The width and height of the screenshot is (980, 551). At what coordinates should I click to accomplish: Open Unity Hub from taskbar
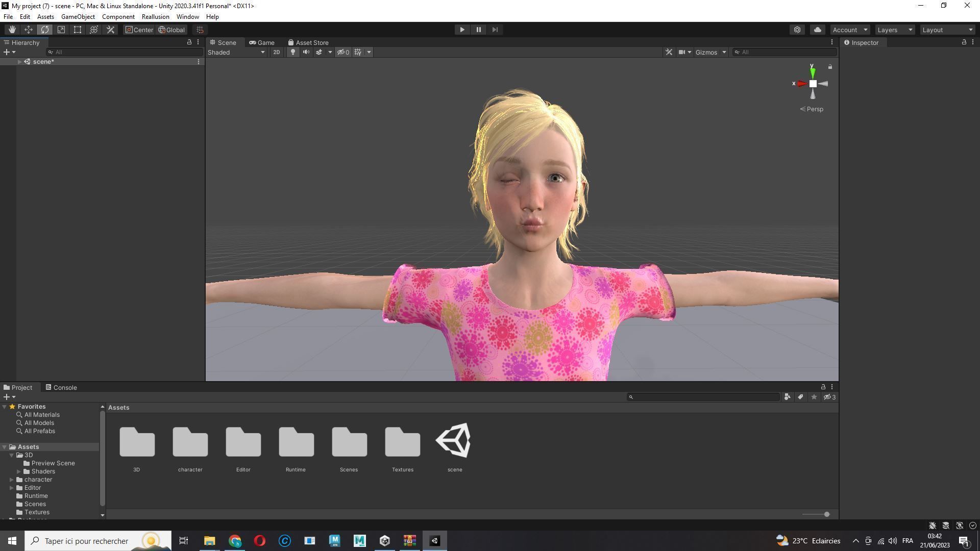tap(385, 541)
